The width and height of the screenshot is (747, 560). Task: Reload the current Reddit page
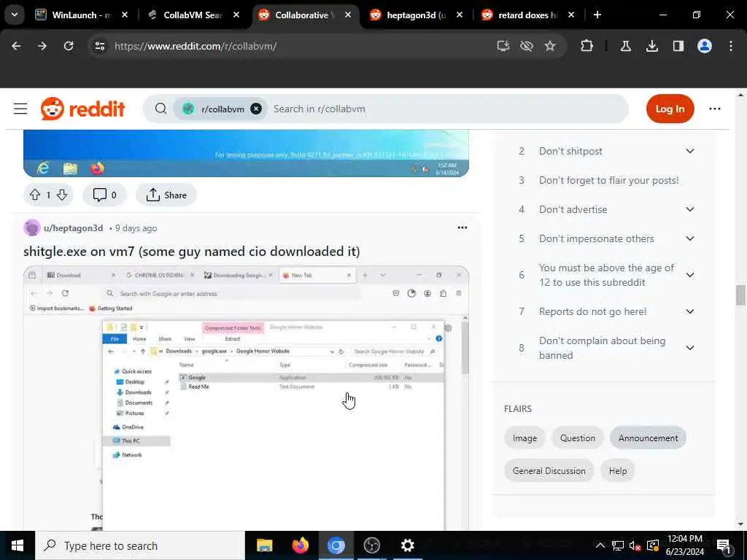tap(69, 46)
